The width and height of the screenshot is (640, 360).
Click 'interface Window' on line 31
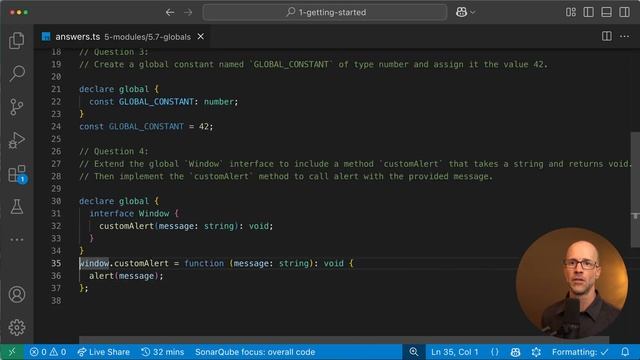click(129, 213)
